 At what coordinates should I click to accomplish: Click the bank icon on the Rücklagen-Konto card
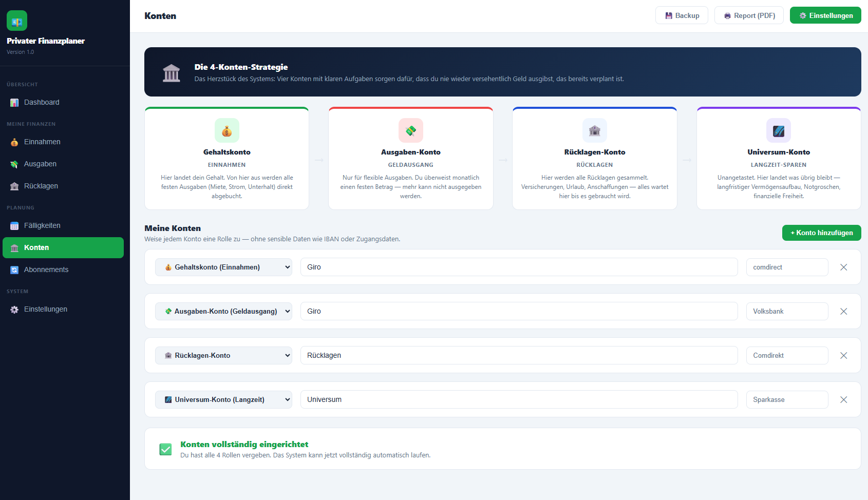pyautogui.click(x=595, y=130)
